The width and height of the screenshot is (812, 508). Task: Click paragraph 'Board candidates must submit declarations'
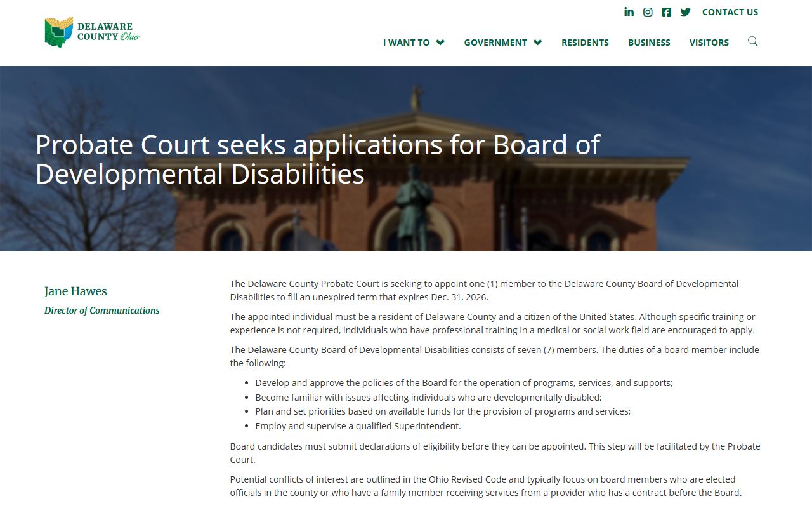tap(495, 453)
